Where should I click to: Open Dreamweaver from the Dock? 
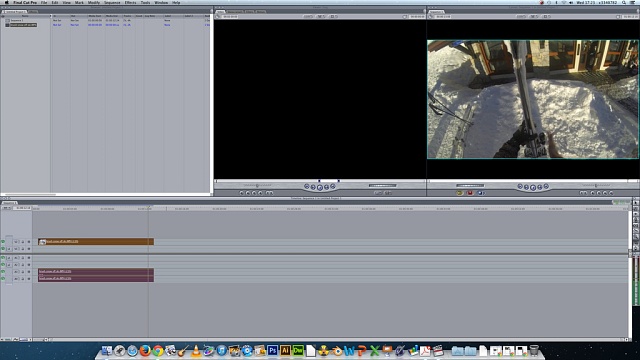tap(298, 350)
